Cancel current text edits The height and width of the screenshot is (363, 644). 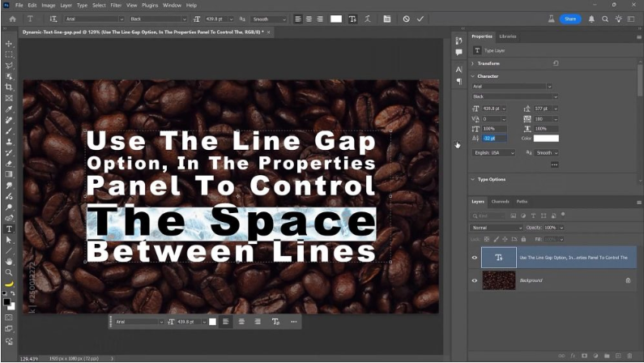[x=406, y=19]
